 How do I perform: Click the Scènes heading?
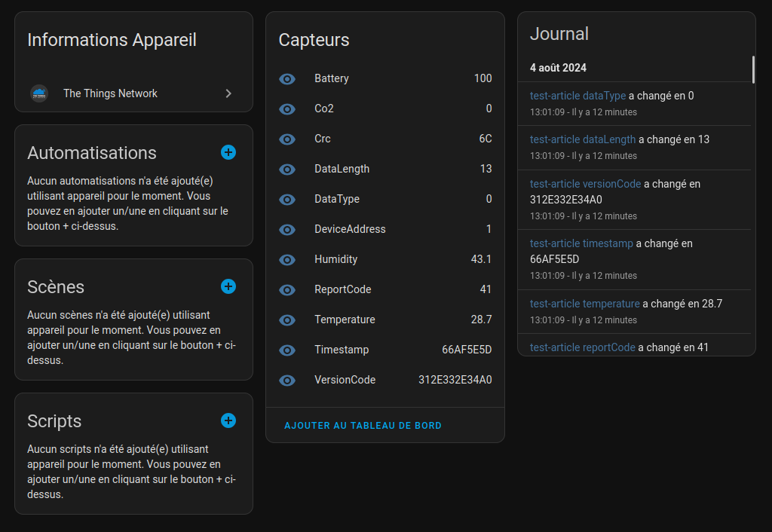click(x=56, y=287)
